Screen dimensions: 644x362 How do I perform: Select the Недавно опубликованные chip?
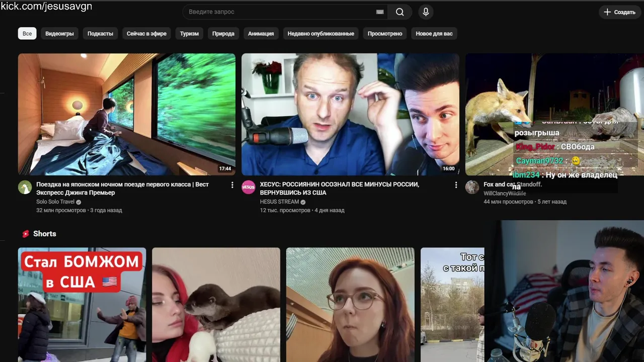[x=320, y=34]
